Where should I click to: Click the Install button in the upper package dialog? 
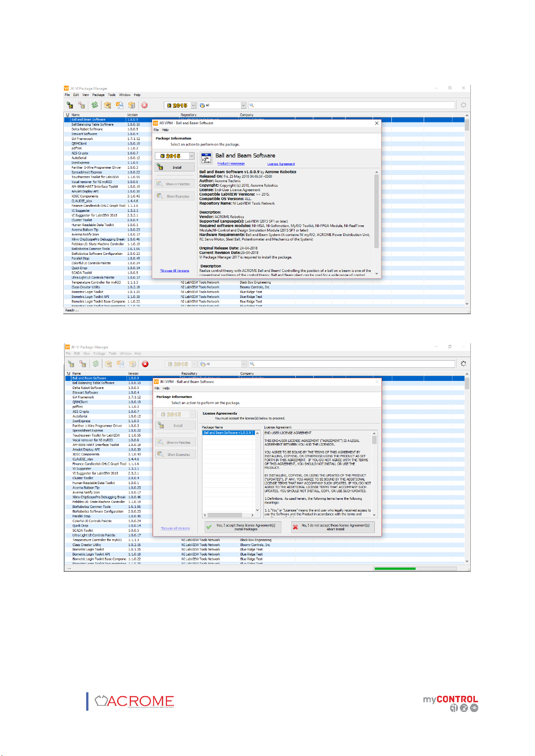(175, 167)
